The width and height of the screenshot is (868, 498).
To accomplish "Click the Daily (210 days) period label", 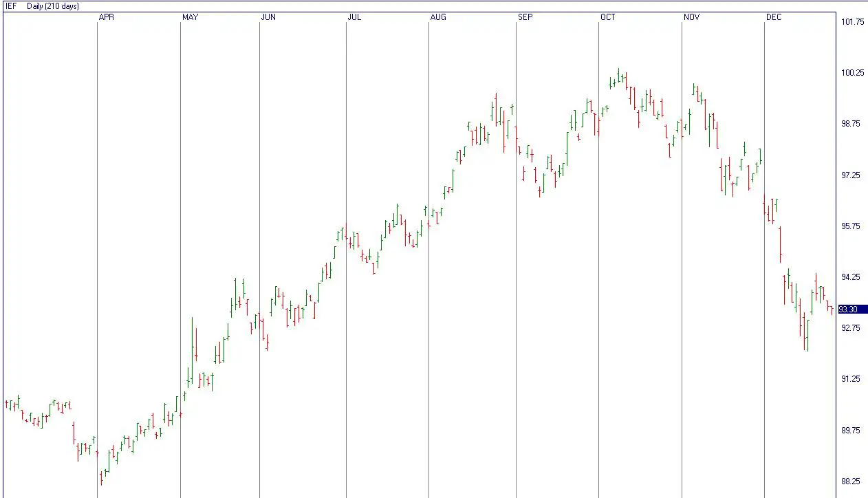I will point(53,6).
